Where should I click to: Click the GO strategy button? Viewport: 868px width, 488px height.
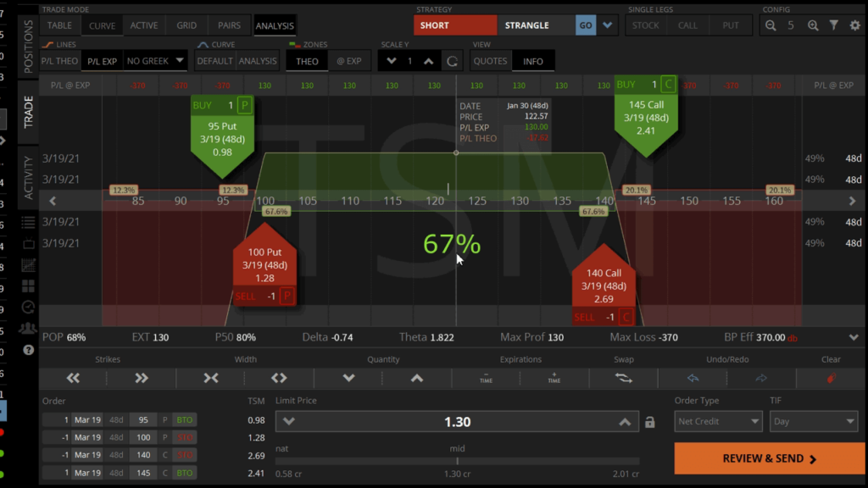[x=586, y=25]
